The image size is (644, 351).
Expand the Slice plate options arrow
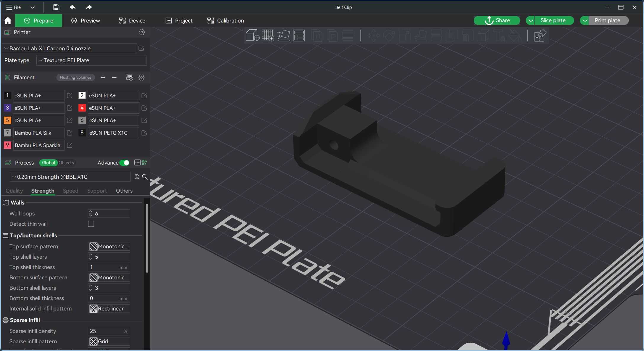click(530, 20)
